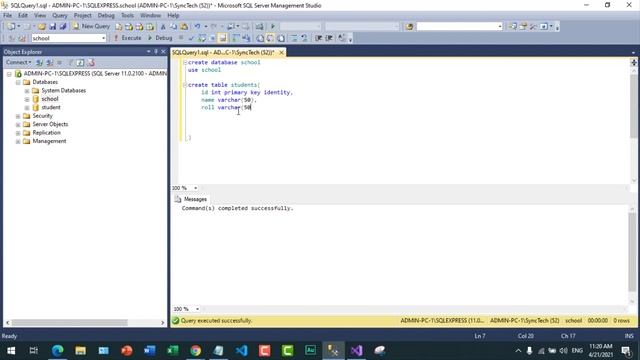Expand the school database node
The width and height of the screenshot is (640, 360).
27,99
